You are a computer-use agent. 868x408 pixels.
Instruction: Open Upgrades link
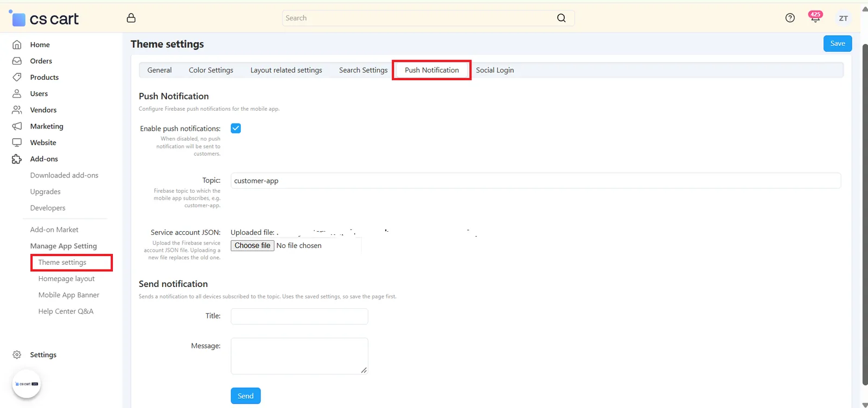click(x=46, y=192)
